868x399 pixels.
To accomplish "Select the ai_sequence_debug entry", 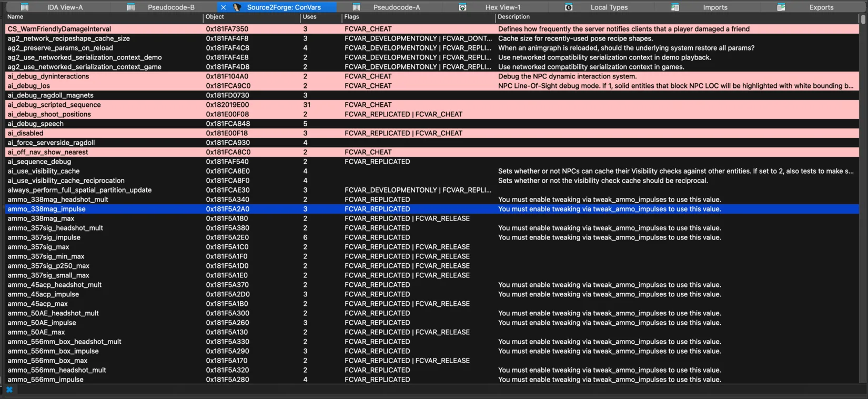I will click(432, 162).
